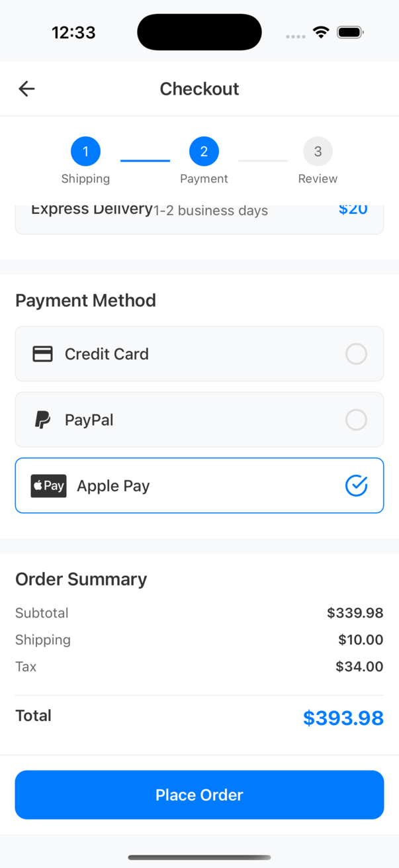The width and height of the screenshot is (399, 868).
Task: Click the Payment Method heading
Action: (x=85, y=301)
